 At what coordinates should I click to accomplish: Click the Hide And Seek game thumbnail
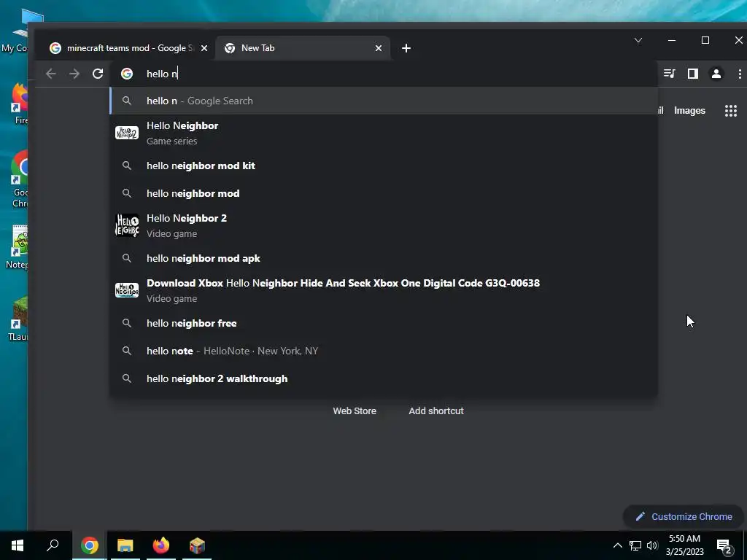point(127,290)
